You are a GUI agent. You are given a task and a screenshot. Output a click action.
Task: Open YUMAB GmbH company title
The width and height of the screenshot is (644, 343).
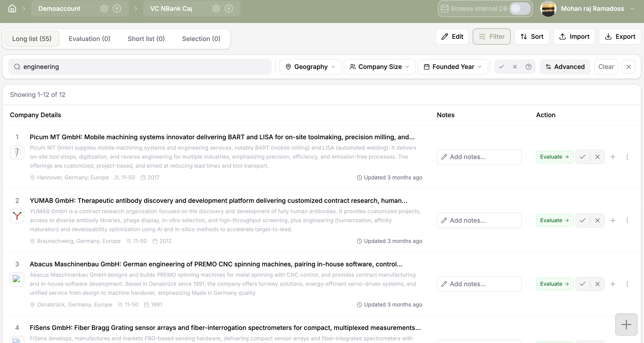click(218, 200)
